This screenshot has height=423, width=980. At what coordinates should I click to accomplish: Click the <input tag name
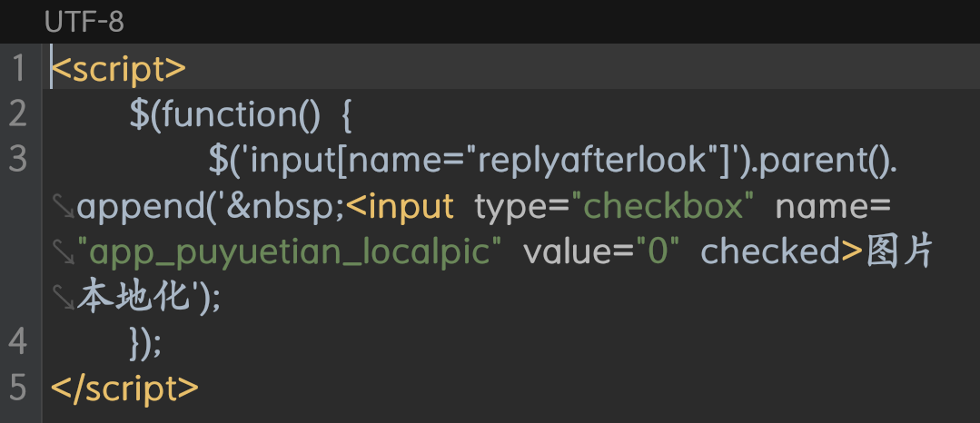(x=401, y=205)
